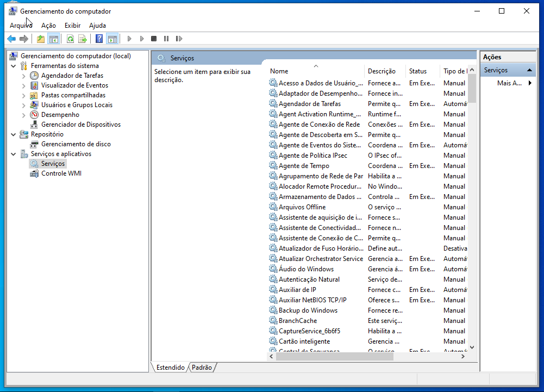
Task: Collapse the Ferramentas do sistema node
Action: pos(14,66)
